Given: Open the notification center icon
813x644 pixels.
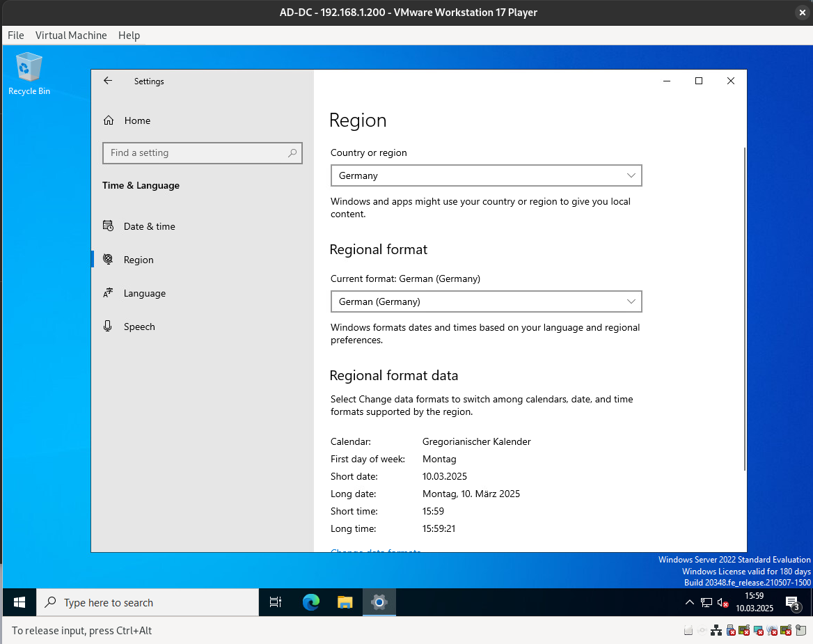Looking at the screenshot, I should (791, 602).
